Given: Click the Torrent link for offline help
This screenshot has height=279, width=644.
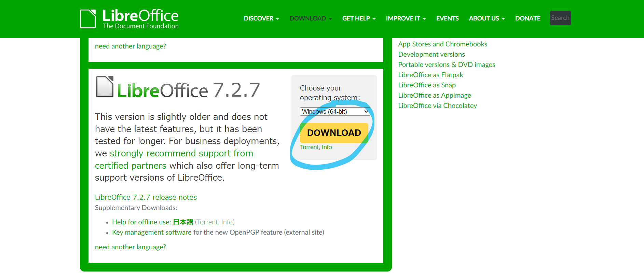Looking at the screenshot, I should 207,222.
